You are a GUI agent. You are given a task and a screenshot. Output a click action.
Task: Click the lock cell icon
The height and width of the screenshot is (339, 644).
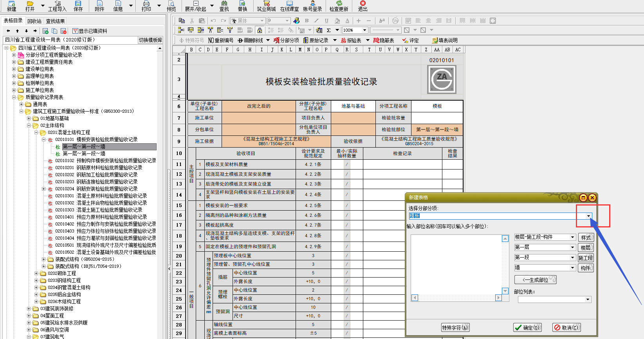(x=260, y=30)
